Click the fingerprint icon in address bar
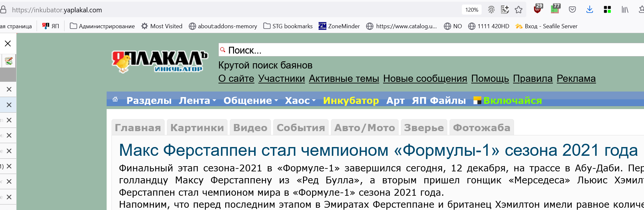 pyautogui.click(x=491, y=10)
